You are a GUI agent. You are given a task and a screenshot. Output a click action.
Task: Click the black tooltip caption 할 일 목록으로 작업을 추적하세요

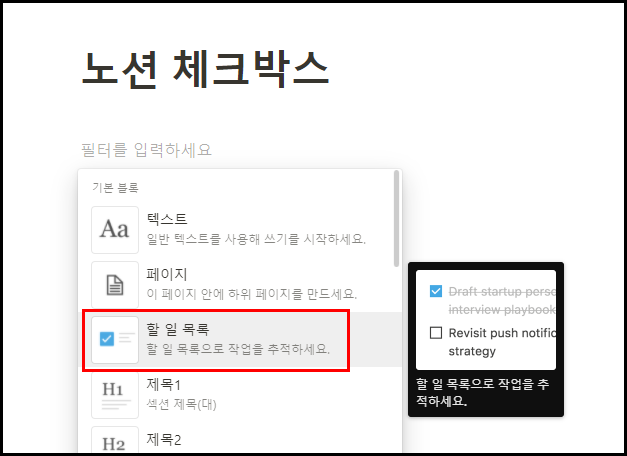482,392
